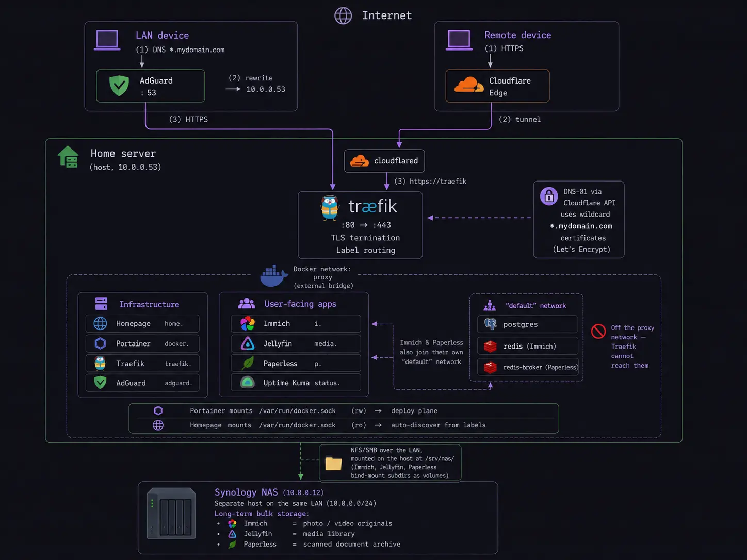Click the LAN device laptop icon

click(x=107, y=40)
